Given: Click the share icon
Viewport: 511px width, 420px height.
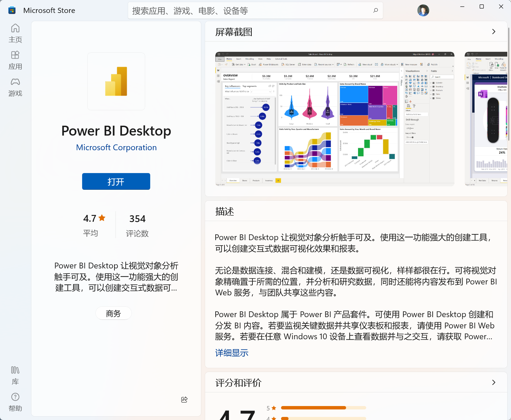Looking at the screenshot, I should [x=184, y=400].
